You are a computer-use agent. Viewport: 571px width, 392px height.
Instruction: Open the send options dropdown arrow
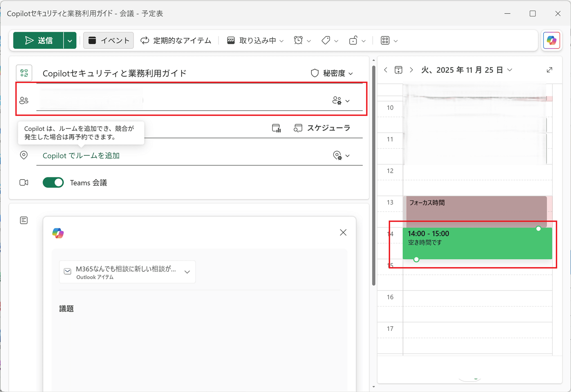point(70,40)
